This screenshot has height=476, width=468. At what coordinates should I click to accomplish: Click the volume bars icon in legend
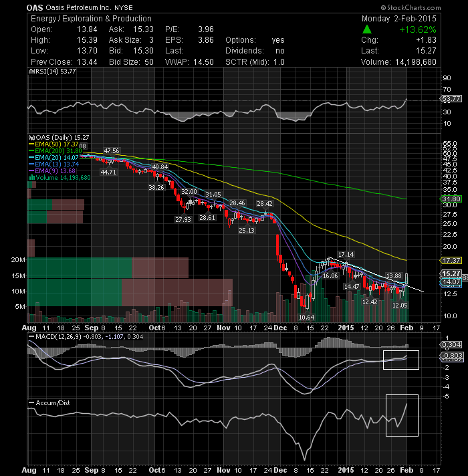(31, 178)
